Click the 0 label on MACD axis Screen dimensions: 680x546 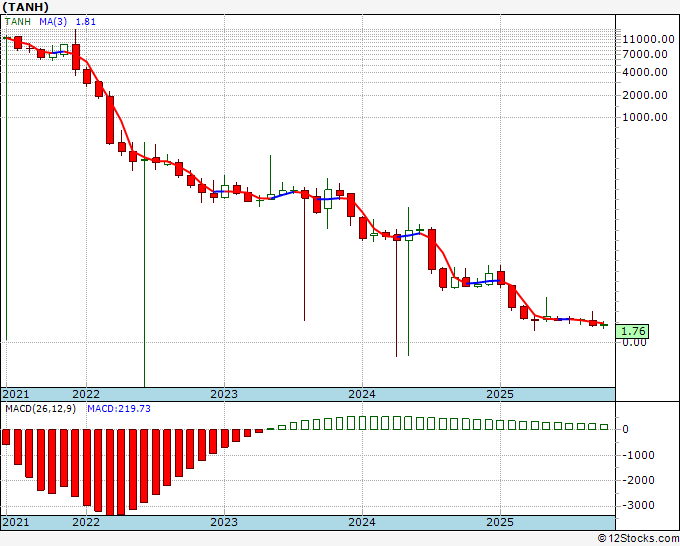625,429
